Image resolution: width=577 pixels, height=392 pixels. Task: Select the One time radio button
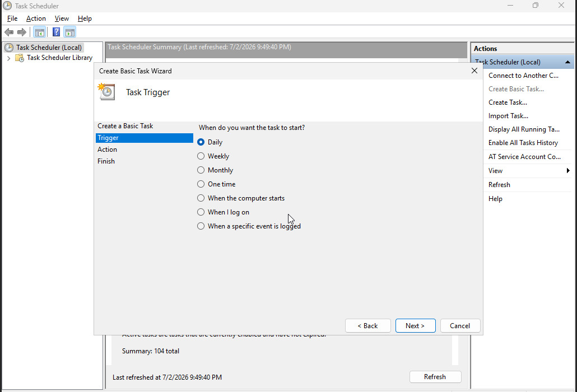click(201, 184)
